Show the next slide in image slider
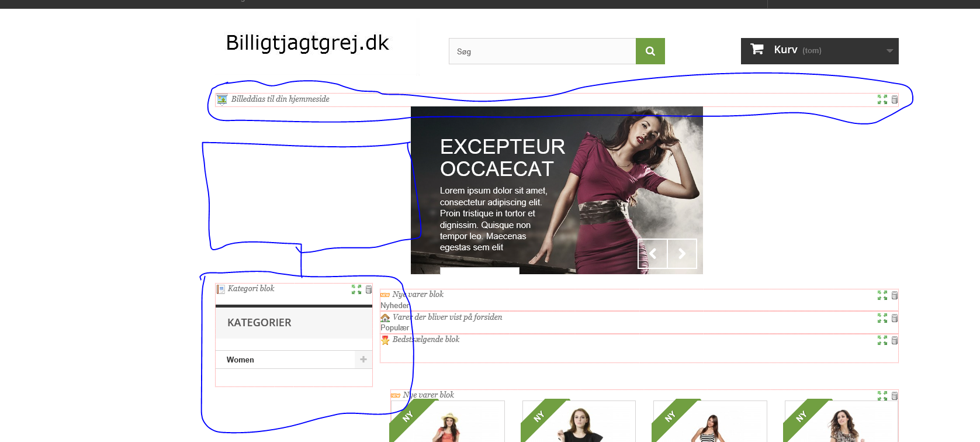 tap(682, 253)
